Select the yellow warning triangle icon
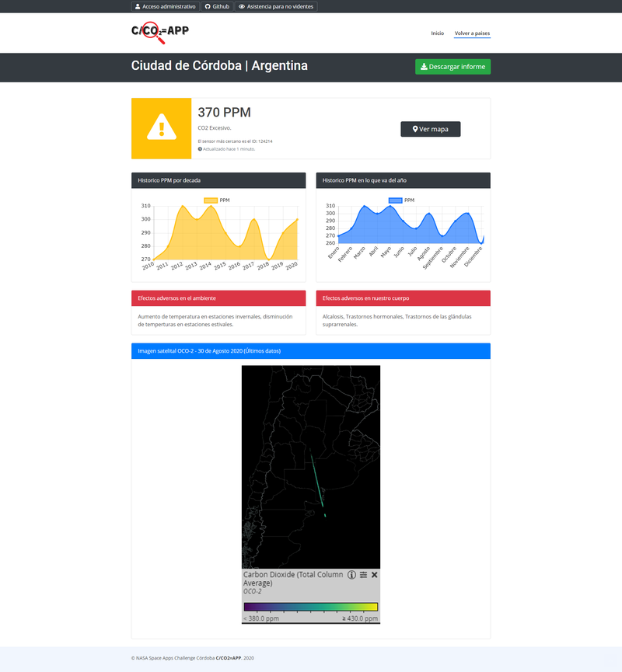This screenshot has height=672, width=622. click(x=161, y=127)
